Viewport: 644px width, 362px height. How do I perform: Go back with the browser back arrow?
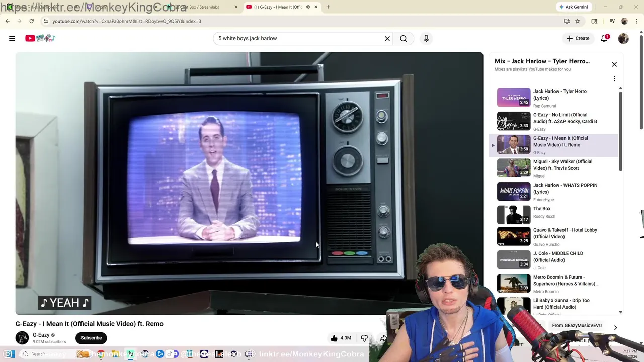[x=7, y=21]
